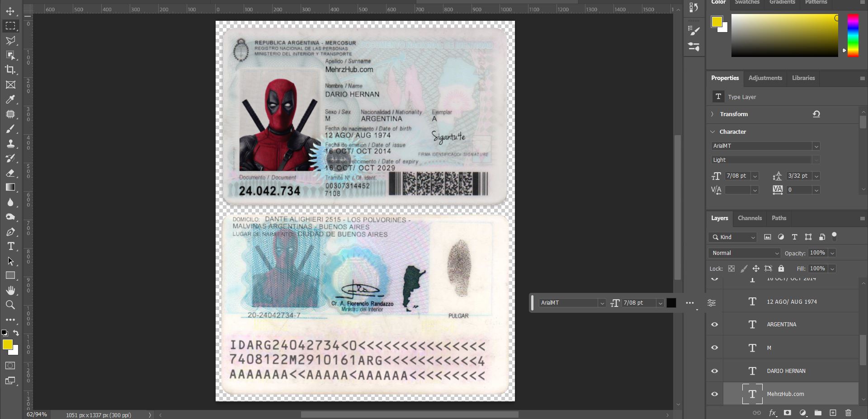868x419 pixels.
Task: Hide the DARIO HERNAN text layer
Action: [x=715, y=371]
